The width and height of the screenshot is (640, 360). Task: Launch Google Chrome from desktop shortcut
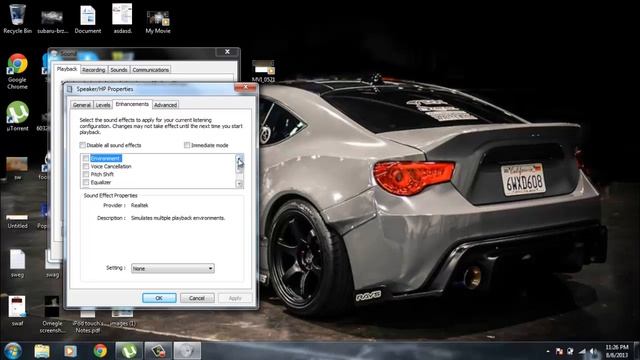pyautogui.click(x=17, y=71)
